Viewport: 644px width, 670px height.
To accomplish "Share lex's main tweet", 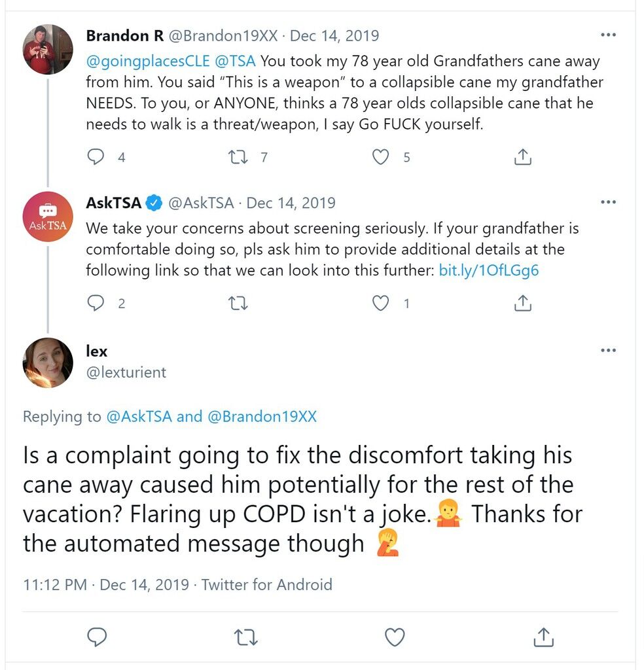I will coord(544,637).
